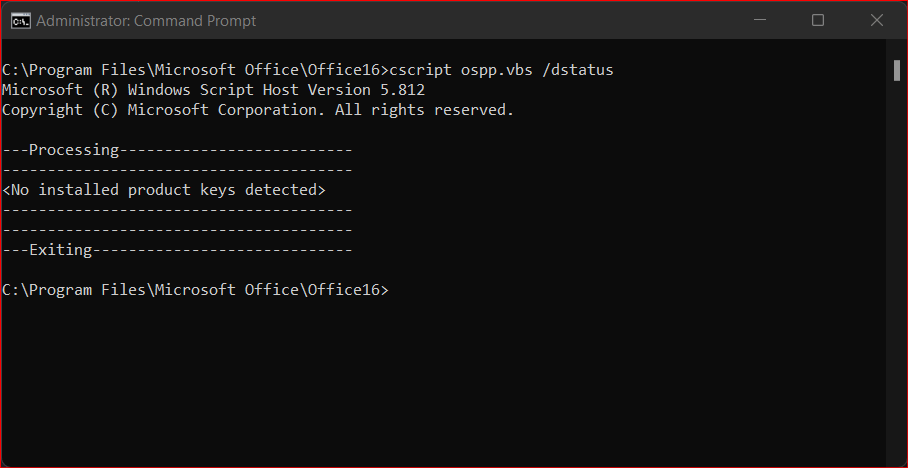
Task: Open the Command Prompt system menu icon
Action: (20, 21)
